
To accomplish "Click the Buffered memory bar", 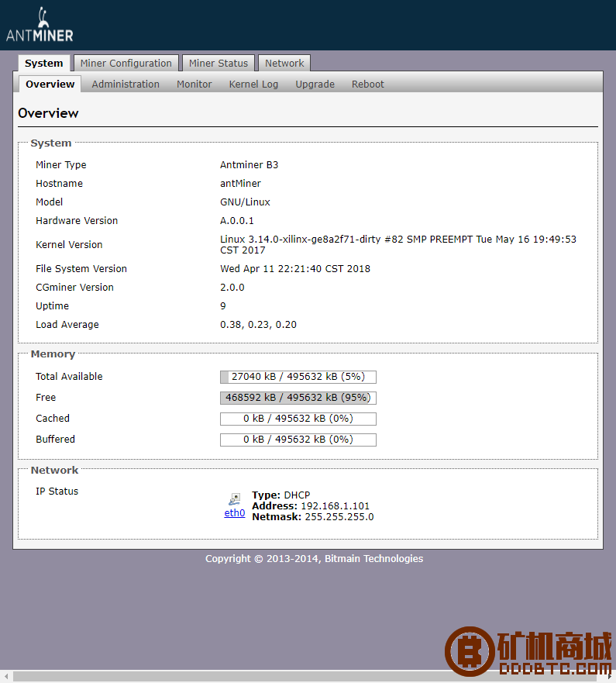I will 298,440.
